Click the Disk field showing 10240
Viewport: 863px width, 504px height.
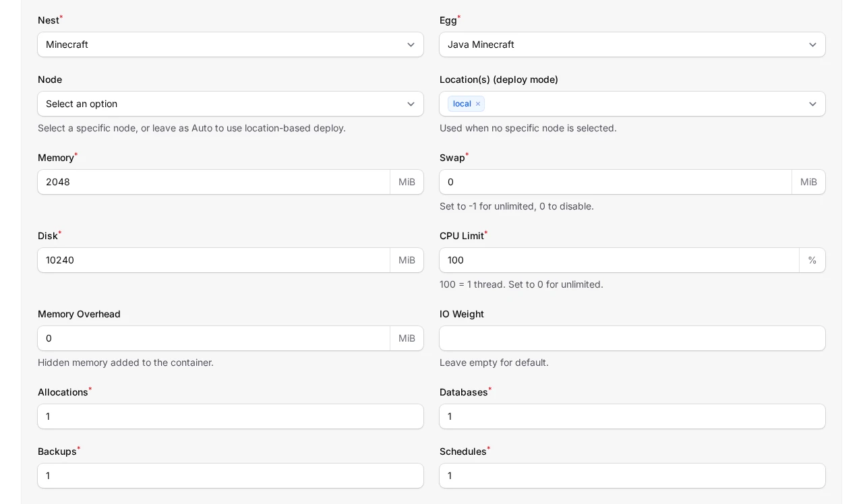pyautogui.click(x=214, y=260)
